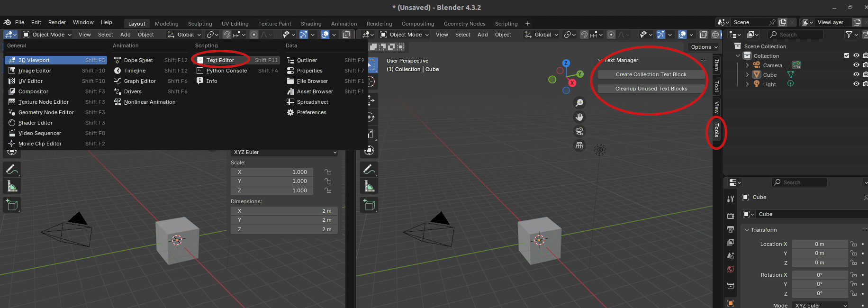Viewport: 868px width, 308px height.
Task: Select Asset Browser from Data column
Action: pyautogui.click(x=325, y=91)
